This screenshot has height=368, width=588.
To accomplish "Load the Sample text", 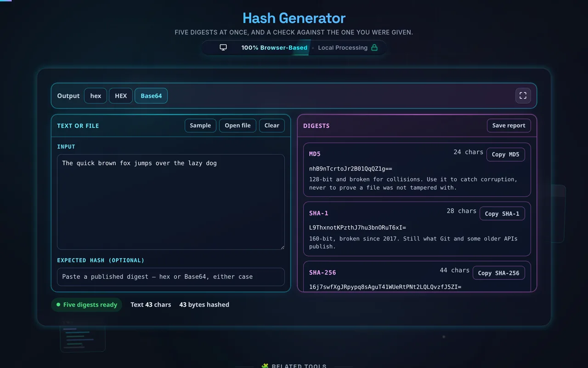I will click(x=200, y=126).
